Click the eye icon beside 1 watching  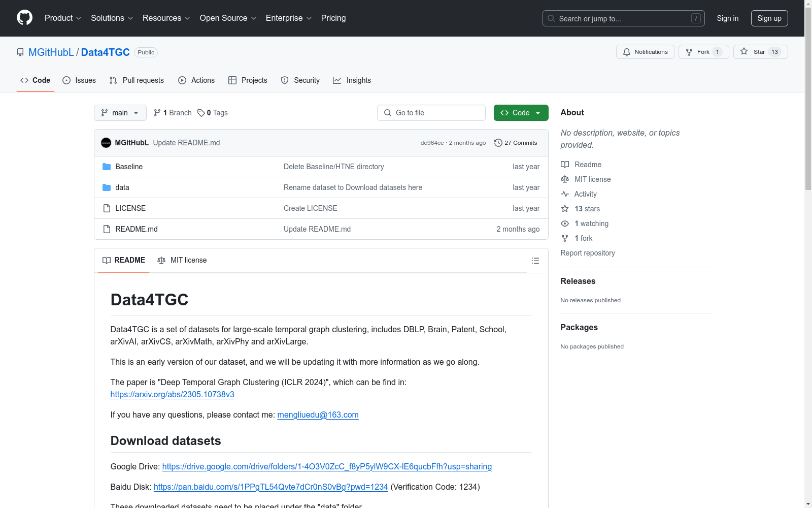[x=565, y=224]
